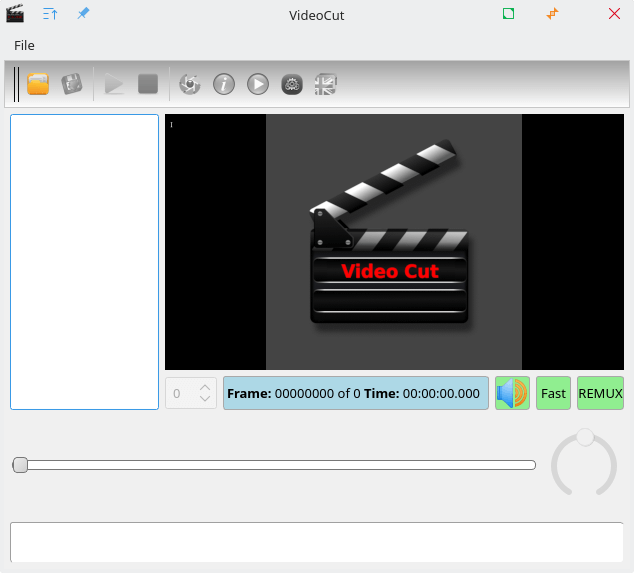This screenshot has height=573, width=634.
Task: Click the video preview clapperboard image
Action: pyautogui.click(x=394, y=242)
